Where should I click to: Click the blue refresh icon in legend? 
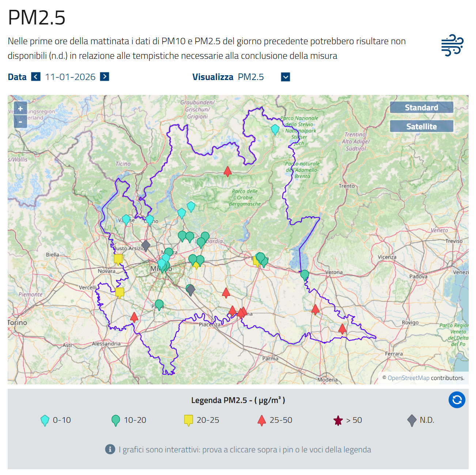point(457,400)
